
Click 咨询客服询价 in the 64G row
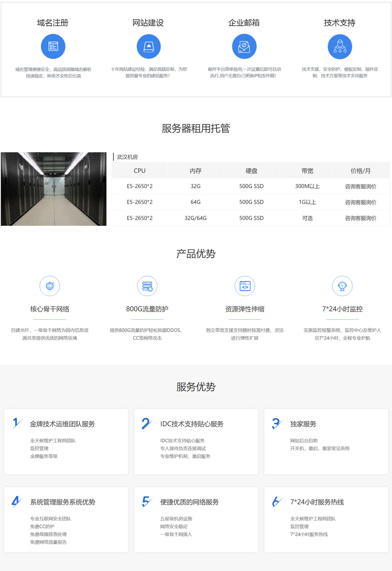[x=360, y=202]
